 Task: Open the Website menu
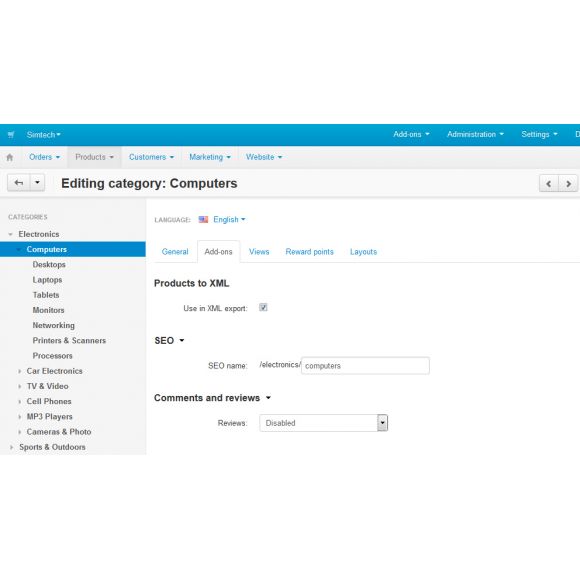[264, 157]
